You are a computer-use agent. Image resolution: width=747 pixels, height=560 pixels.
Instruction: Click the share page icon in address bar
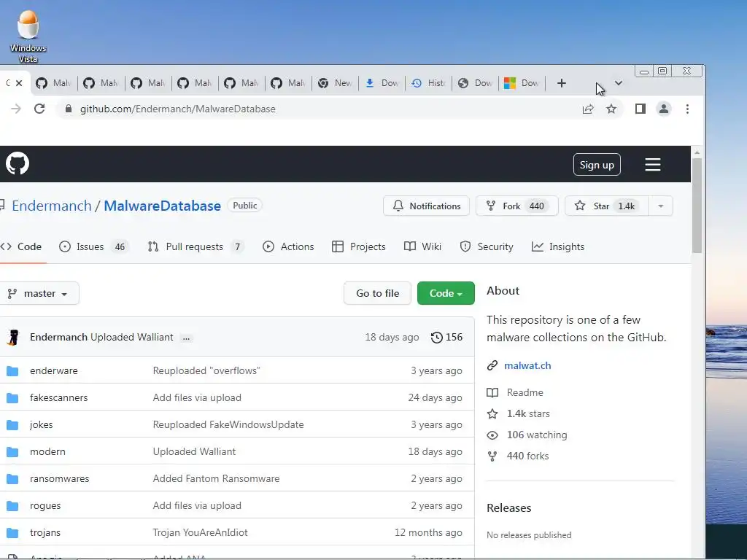(588, 109)
